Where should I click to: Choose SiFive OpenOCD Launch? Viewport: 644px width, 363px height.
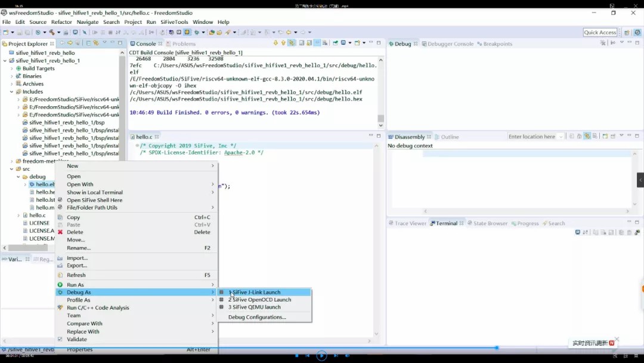[265, 300]
